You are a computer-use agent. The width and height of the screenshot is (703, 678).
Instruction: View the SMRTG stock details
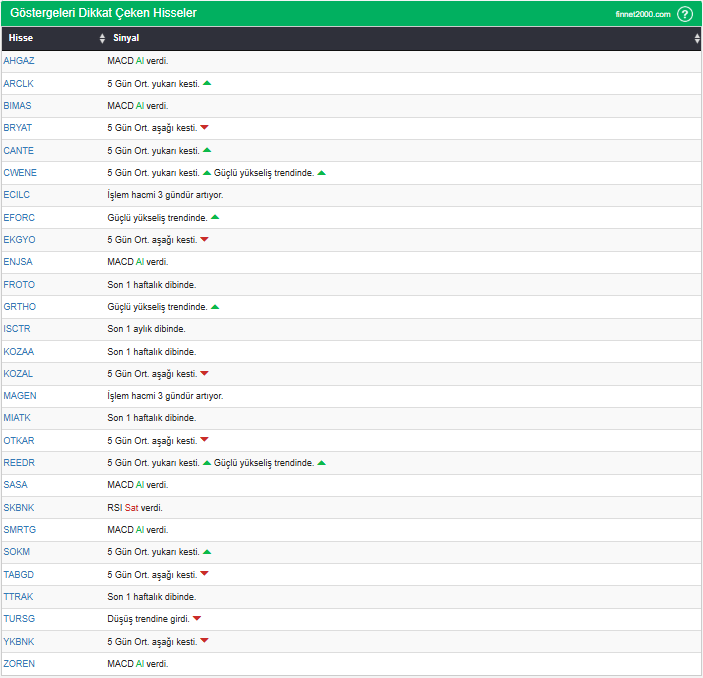coord(20,530)
